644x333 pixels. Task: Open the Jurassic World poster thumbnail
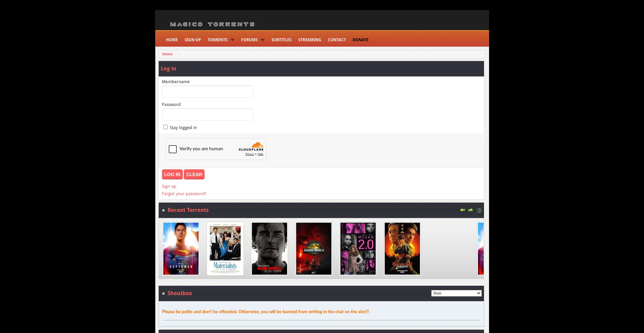point(314,248)
